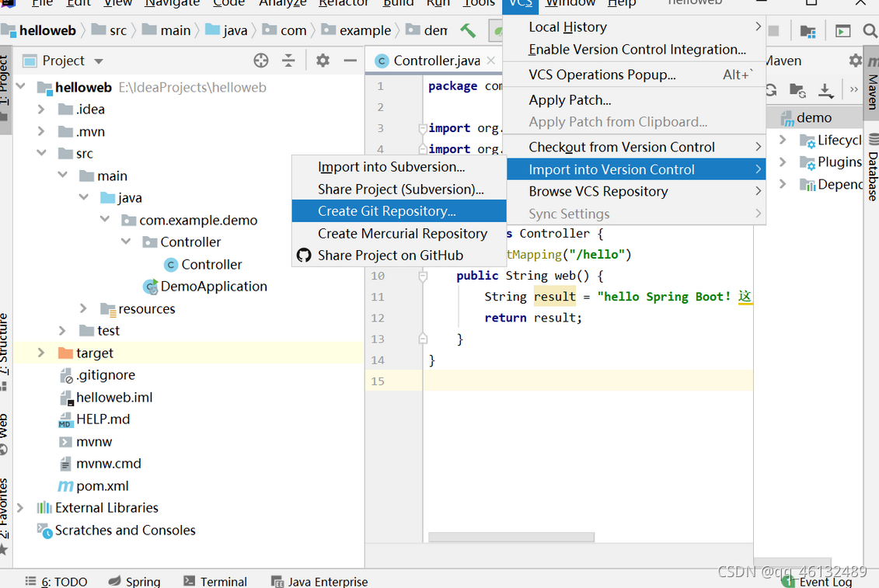Open the Event Log
The width and height of the screenshot is (879, 588).
(x=817, y=582)
